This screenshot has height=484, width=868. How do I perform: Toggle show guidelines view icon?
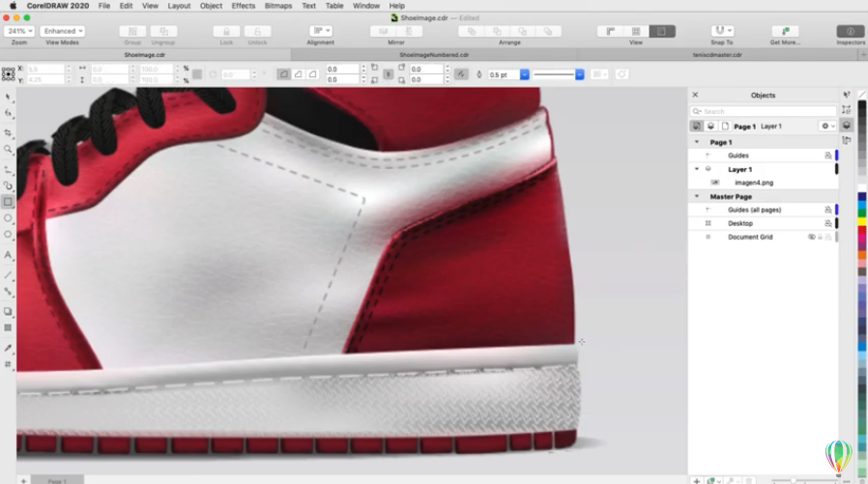pos(662,32)
